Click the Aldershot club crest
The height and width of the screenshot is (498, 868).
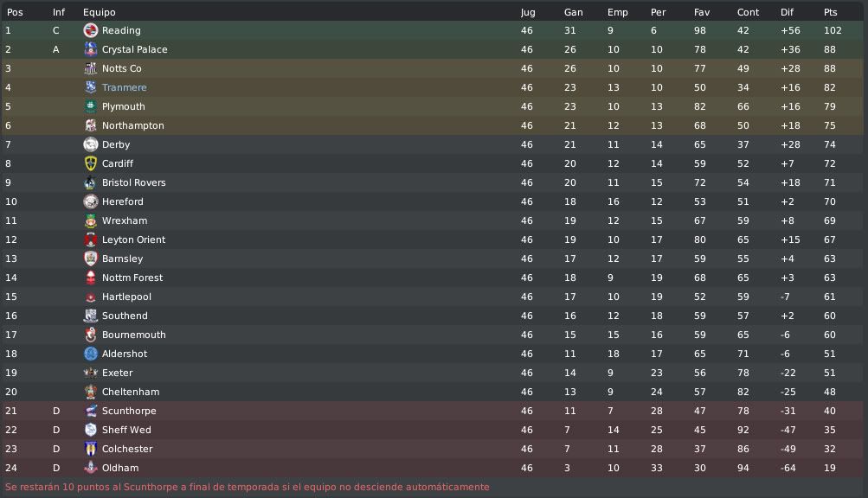coord(90,354)
